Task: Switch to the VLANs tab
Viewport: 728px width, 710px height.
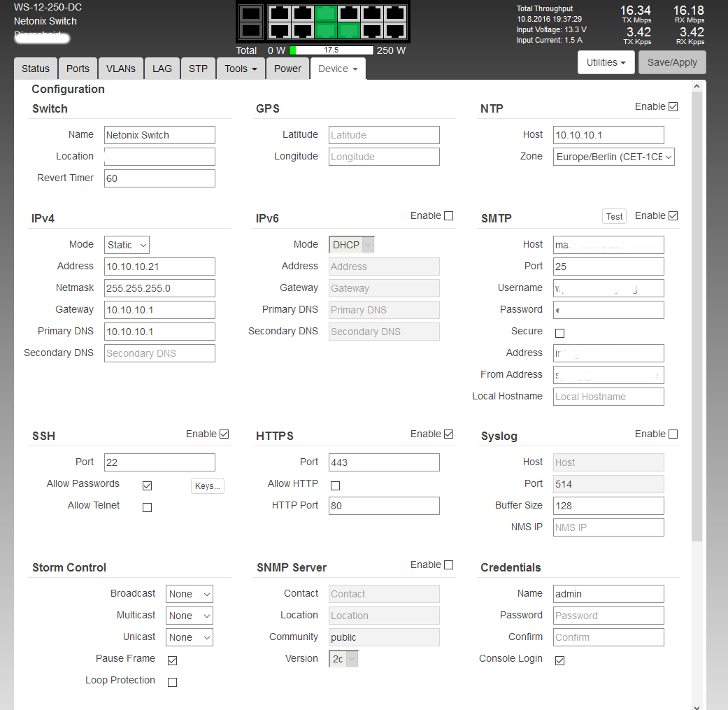Action: point(121,69)
